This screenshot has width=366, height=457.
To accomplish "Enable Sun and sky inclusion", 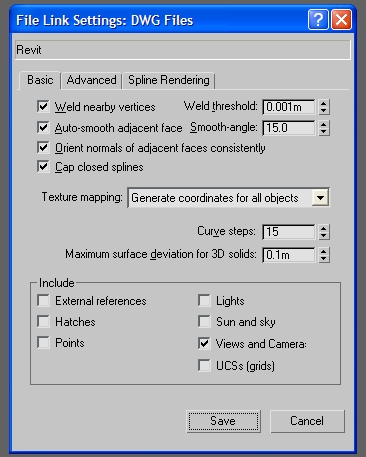I will (204, 321).
